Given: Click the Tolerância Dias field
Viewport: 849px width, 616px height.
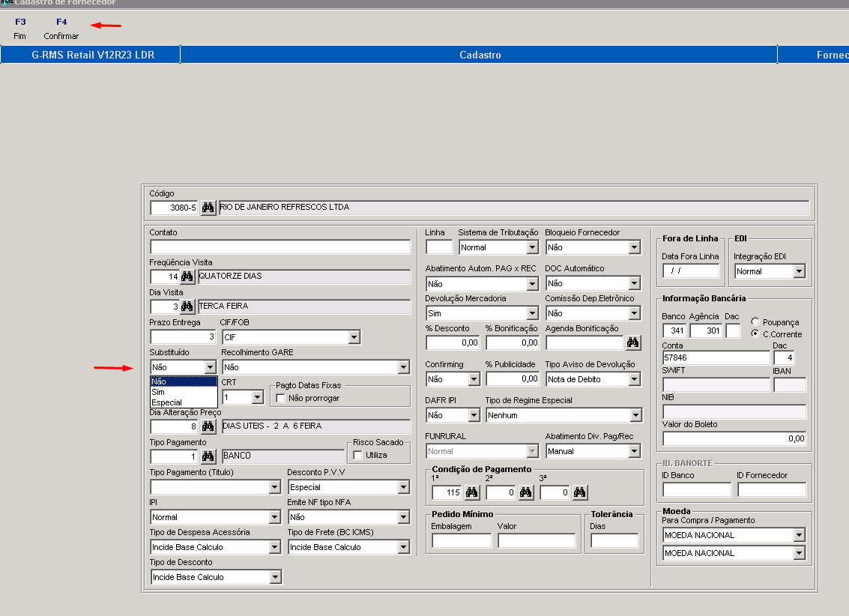Looking at the screenshot, I should coord(614,540).
